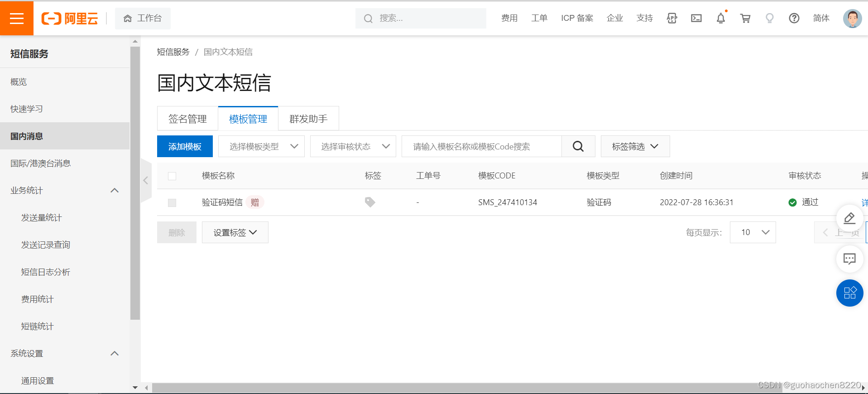Open the 选择审核状态 dropdown
868x394 pixels.
353,146
